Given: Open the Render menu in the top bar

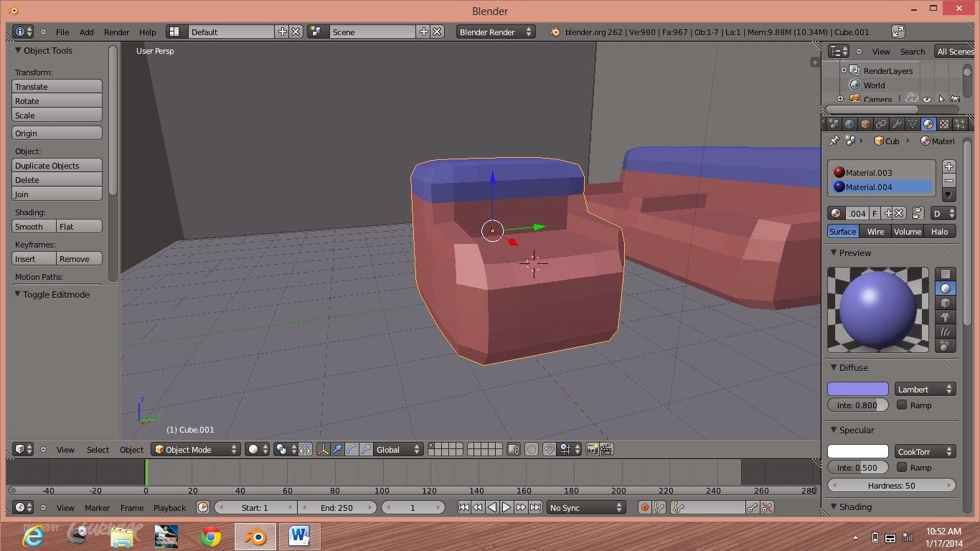Looking at the screenshot, I should [116, 32].
